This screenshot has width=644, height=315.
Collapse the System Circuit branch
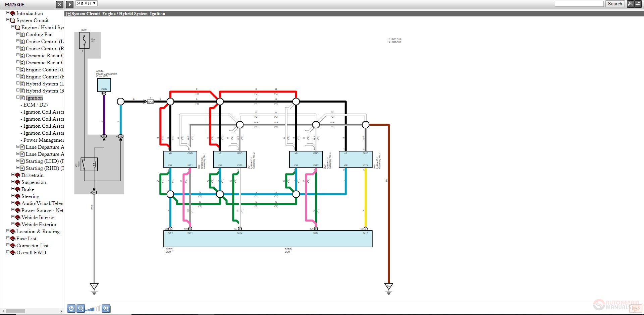[7, 20]
